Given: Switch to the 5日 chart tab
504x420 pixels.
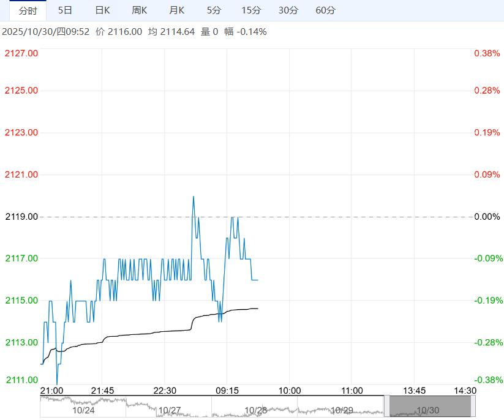Looking at the screenshot, I should point(65,10).
